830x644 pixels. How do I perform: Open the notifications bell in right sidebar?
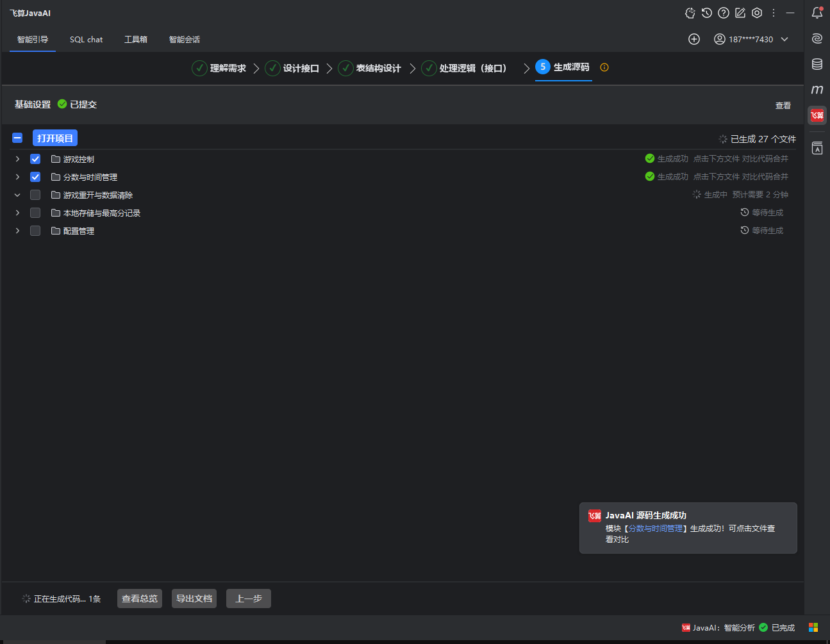pyautogui.click(x=817, y=13)
